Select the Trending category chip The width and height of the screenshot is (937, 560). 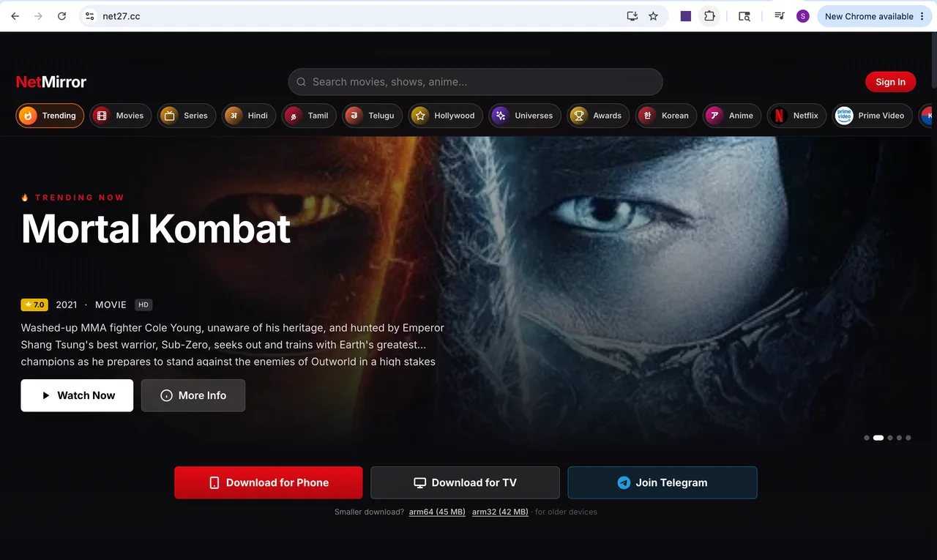(x=50, y=116)
